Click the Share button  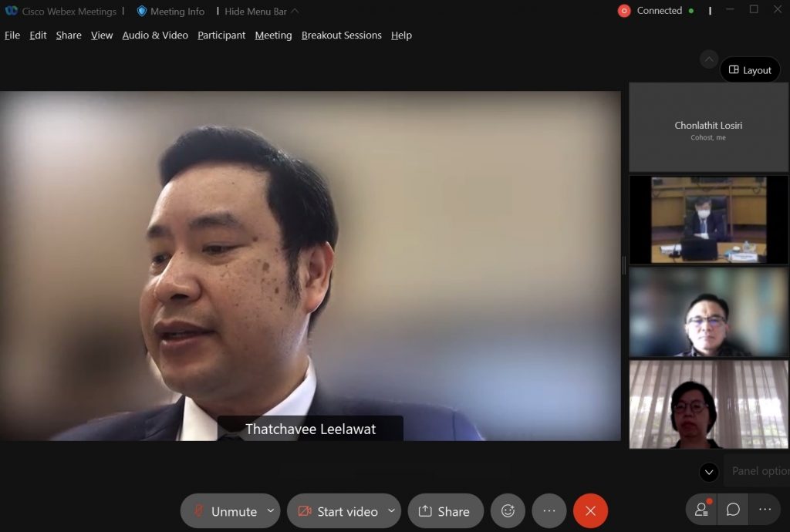pos(444,511)
